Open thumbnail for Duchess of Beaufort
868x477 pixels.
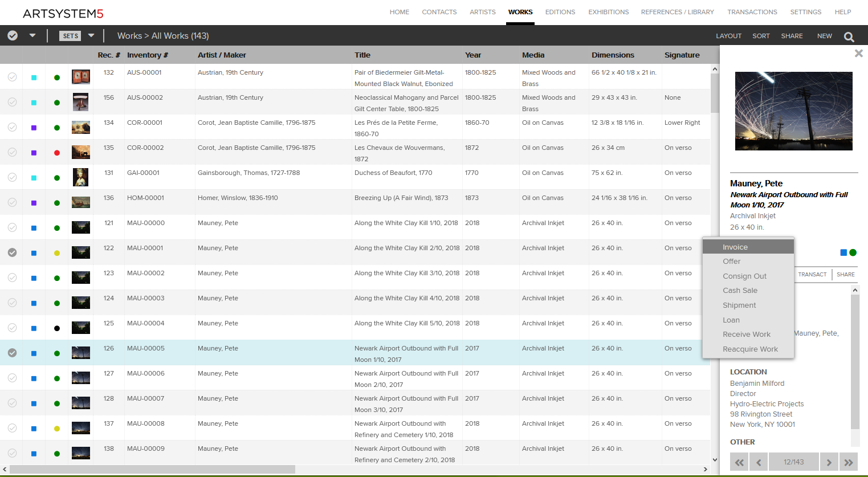coord(81,177)
